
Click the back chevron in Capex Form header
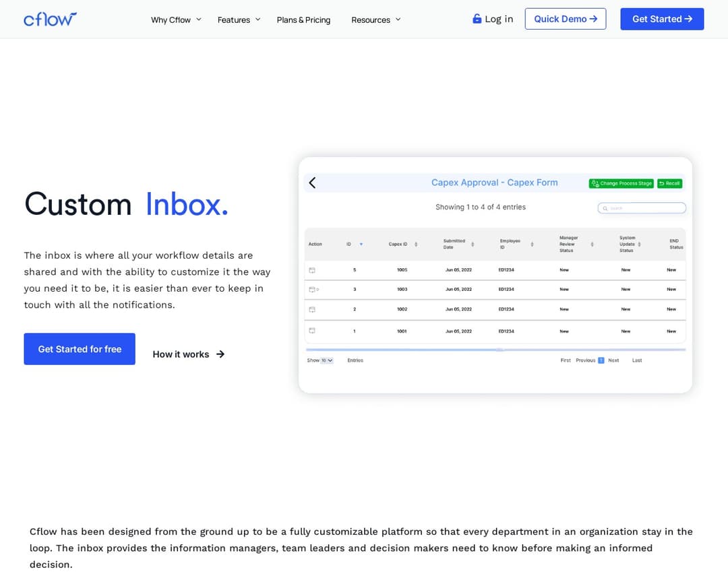tap(313, 183)
